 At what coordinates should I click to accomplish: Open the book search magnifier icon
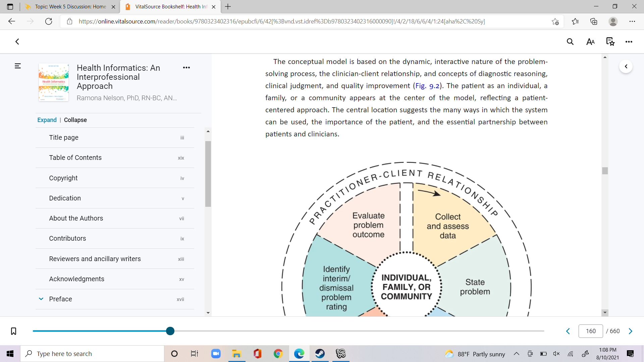[x=570, y=42]
